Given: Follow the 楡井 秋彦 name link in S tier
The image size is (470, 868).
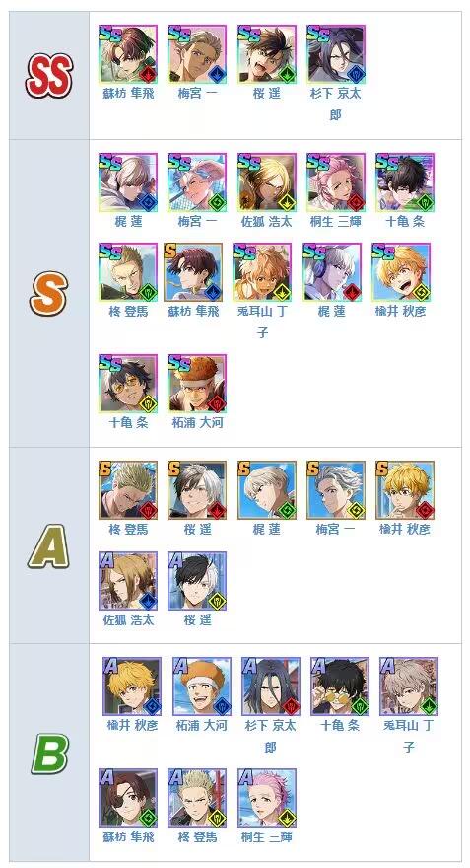Looking at the screenshot, I should pyautogui.click(x=400, y=311).
